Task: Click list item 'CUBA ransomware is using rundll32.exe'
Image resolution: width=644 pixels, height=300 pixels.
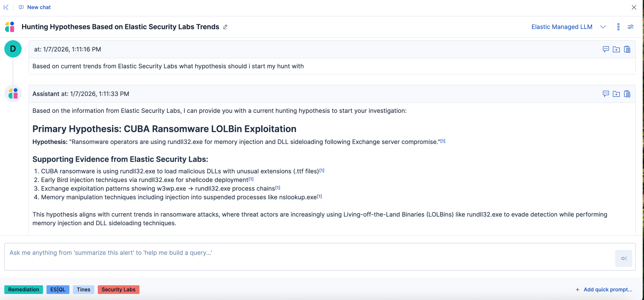Action: [x=180, y=171]
